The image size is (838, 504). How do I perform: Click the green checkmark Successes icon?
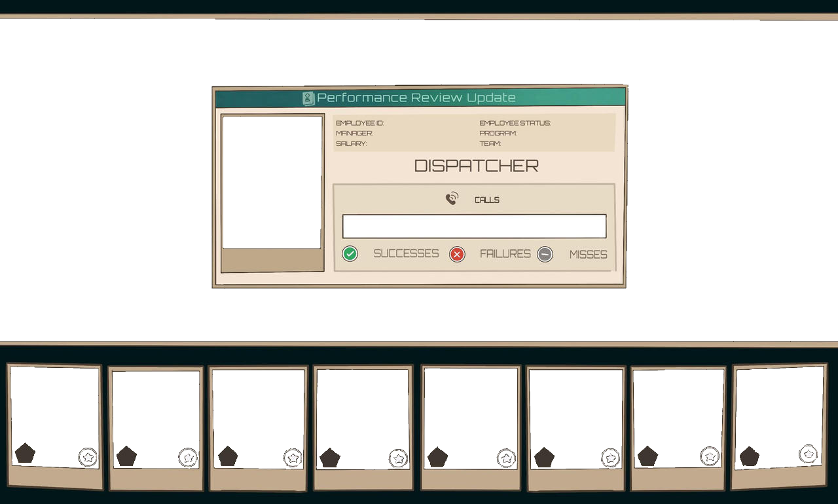350,254
